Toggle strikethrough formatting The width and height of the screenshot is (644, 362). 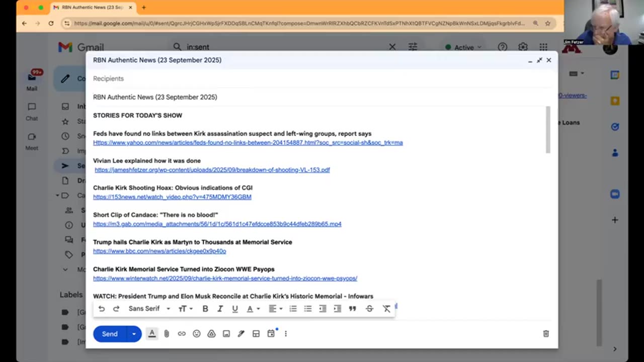[x=369, y=309]
